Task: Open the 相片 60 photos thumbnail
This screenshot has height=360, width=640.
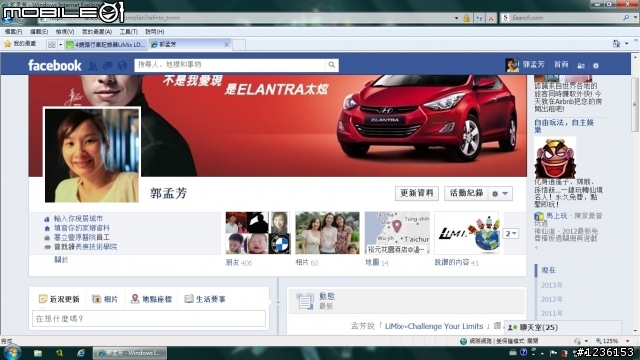Action: pyautogui.click(x=327, y=233)
